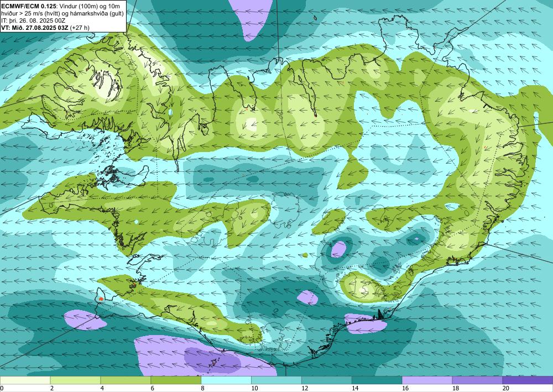The image size is (553, 392).
Task: Click the 18–20 m/s purple legend swatch
Action: tap(477, 380)
